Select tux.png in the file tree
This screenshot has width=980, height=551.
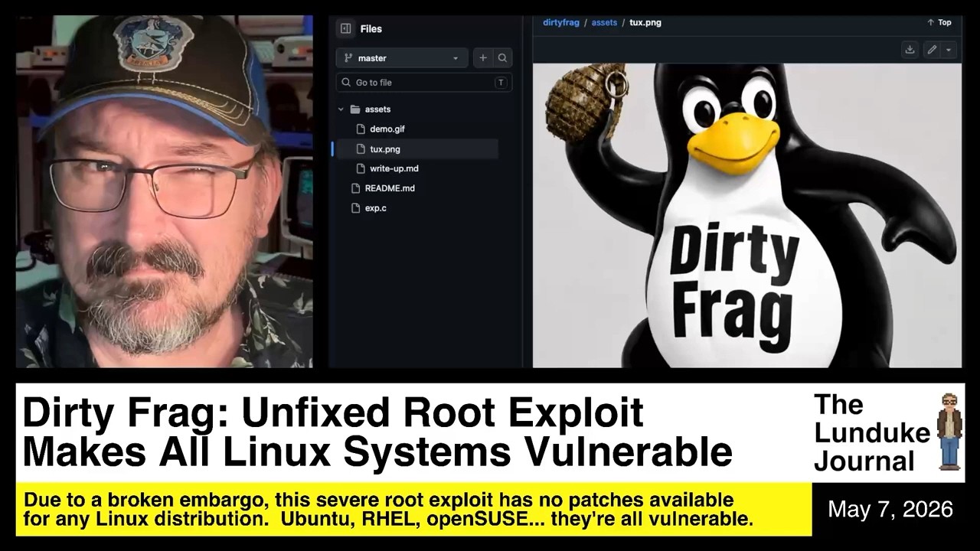click(x=384, y=149)
